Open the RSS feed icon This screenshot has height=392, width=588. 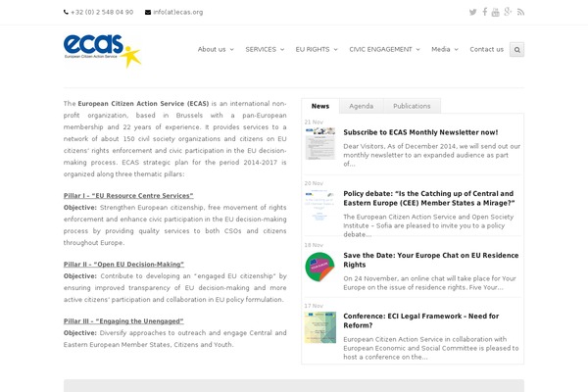click(x=520, y=12)
